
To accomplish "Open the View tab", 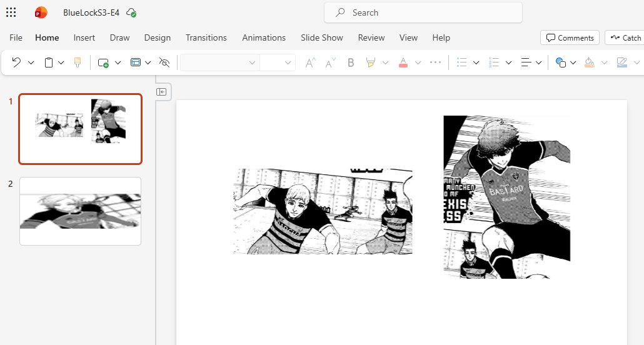I will 408,37.
